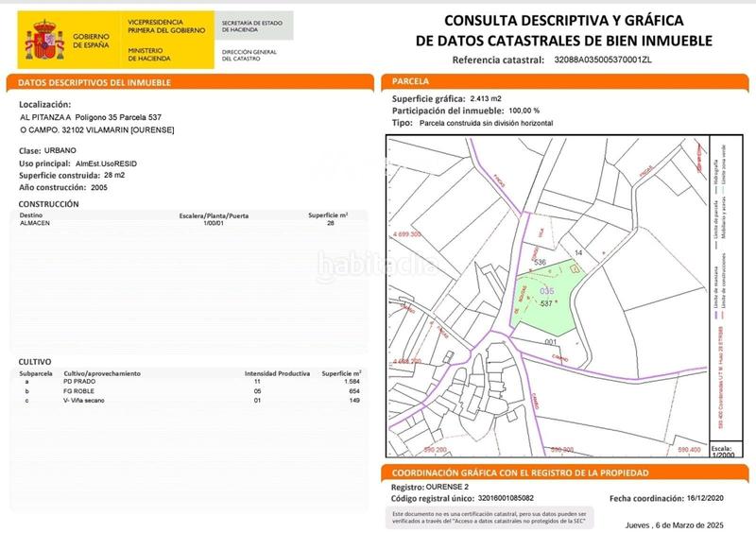
Task: Select participation value '100,00 %'
Action: [524, 111]
